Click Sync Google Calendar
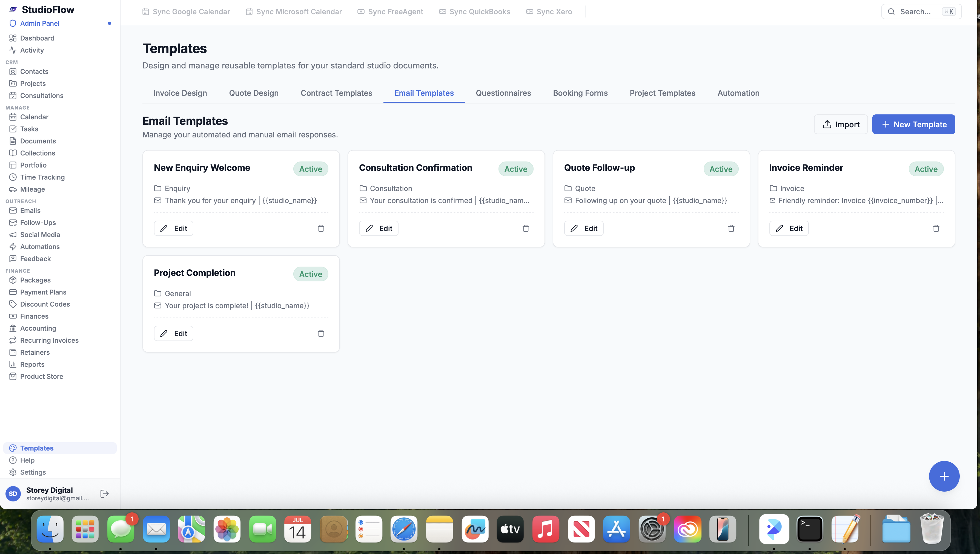Viewport: 980px width, 554px height. click(186, 12)
